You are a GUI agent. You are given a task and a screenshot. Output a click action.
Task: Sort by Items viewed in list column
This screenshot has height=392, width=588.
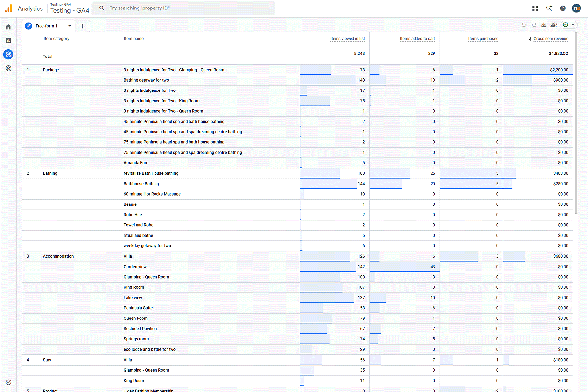pos(347,39)
